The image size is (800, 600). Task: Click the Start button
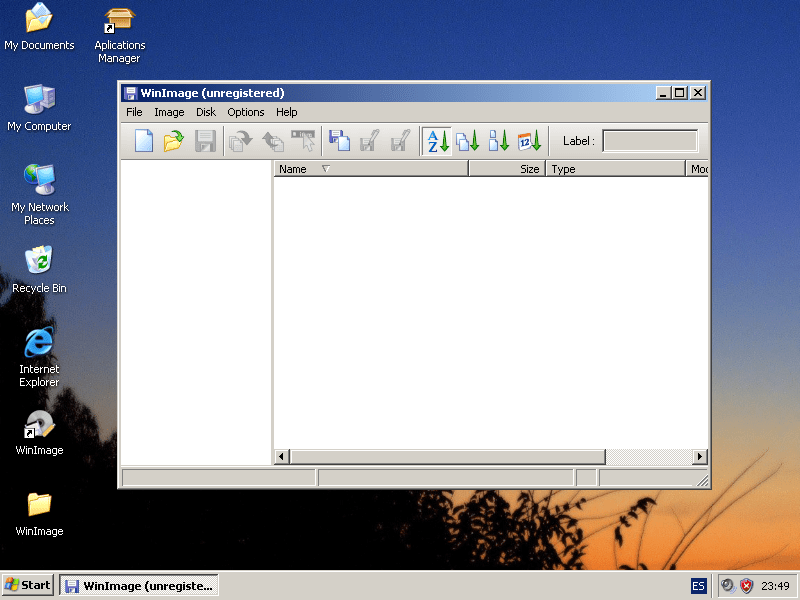click(28, 585)
